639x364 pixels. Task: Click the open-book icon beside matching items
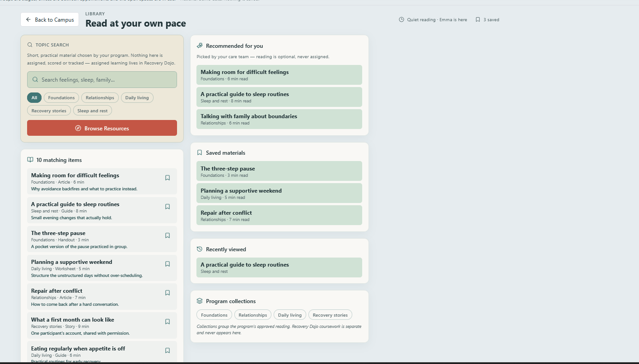click(x=30, y=160)
